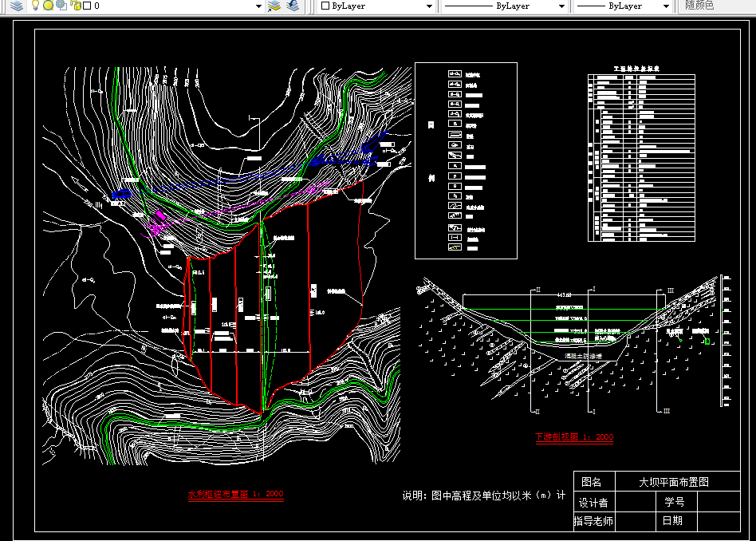This screenshot has width=756, height=541.
Task: Select the red title 水利枢纽布置图 1:2000
Action: [x=236, y=494]
